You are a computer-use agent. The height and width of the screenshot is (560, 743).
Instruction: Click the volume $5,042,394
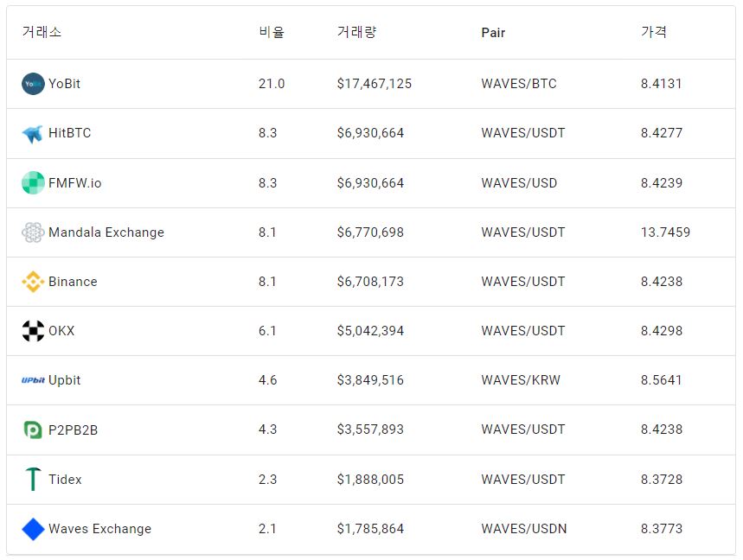(x=370, y=331)
